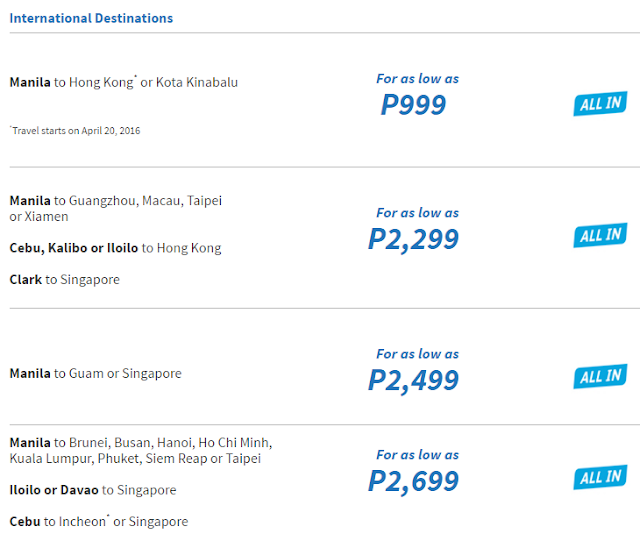The image size is (640, 541).
Task: Choose the Cebu, Kalibo or Iloilo to Hong Kong route
Action: [x=115, y=248]
